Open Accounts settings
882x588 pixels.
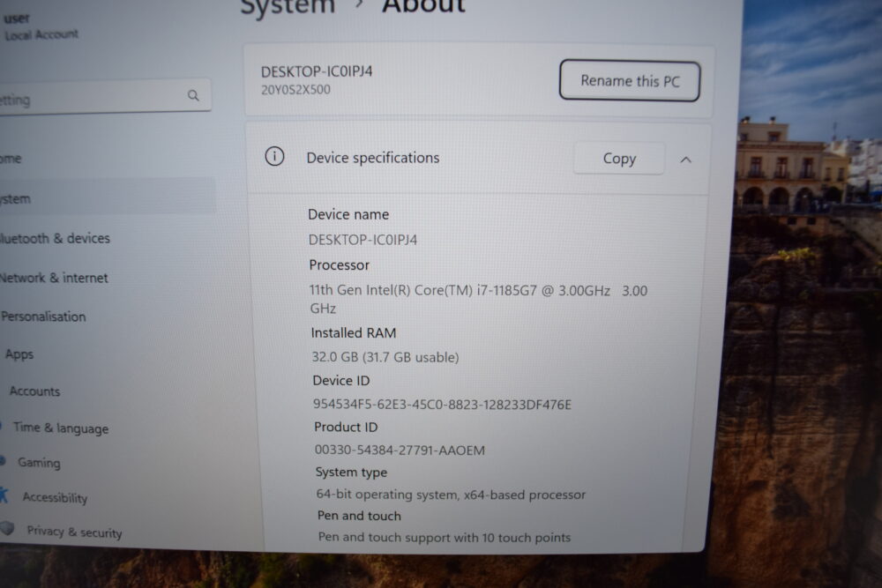35,391
